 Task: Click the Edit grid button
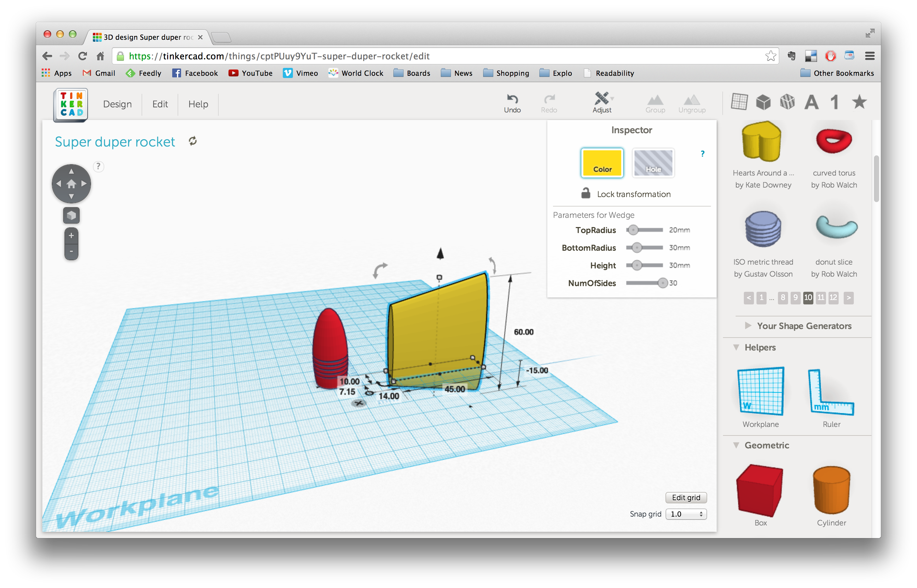pos(686,497)
